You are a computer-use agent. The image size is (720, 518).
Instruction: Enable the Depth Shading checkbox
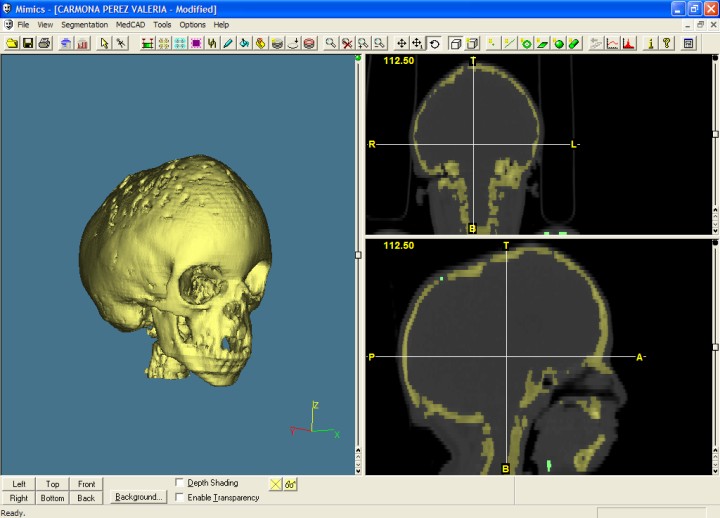point(180,483)
